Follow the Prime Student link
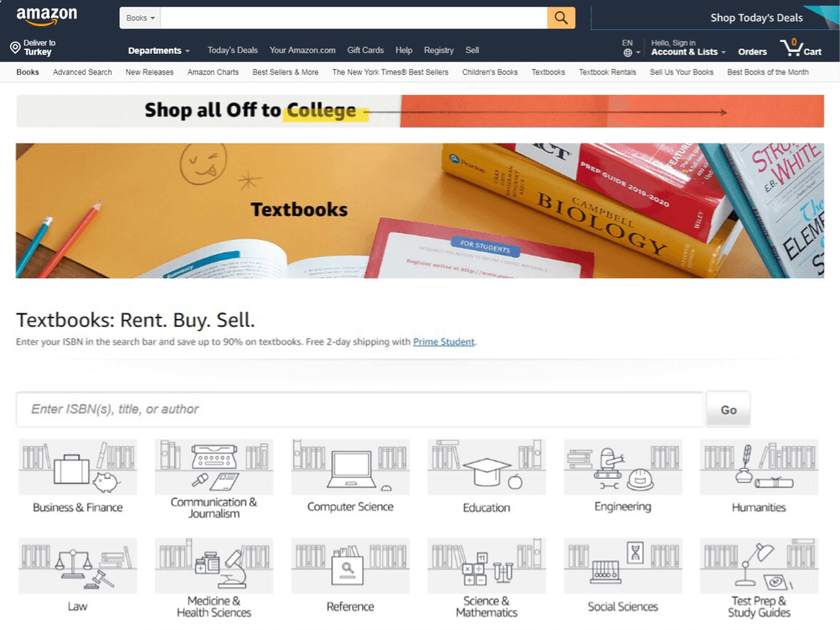 [x=444, y=342]
